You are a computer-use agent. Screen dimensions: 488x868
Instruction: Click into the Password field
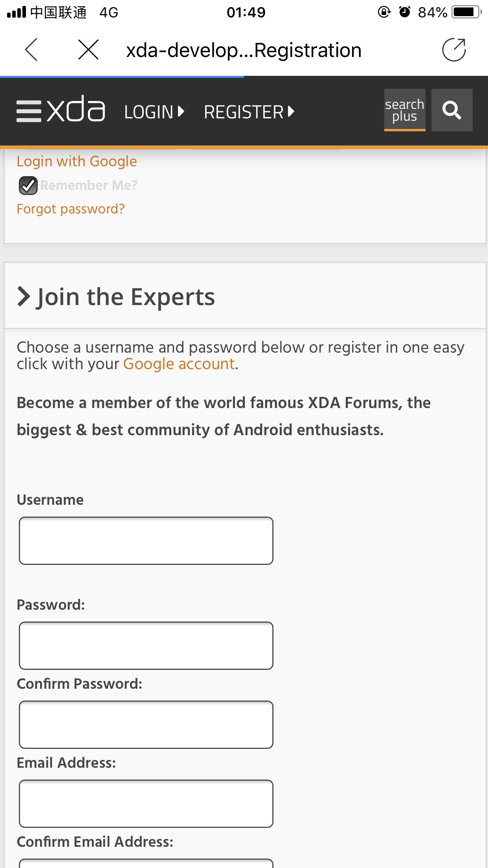coord(146,645)
